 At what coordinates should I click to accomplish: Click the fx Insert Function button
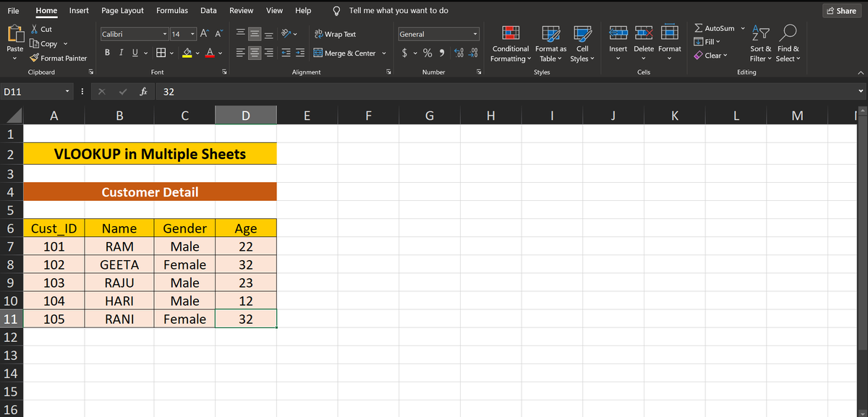point(145,92)
